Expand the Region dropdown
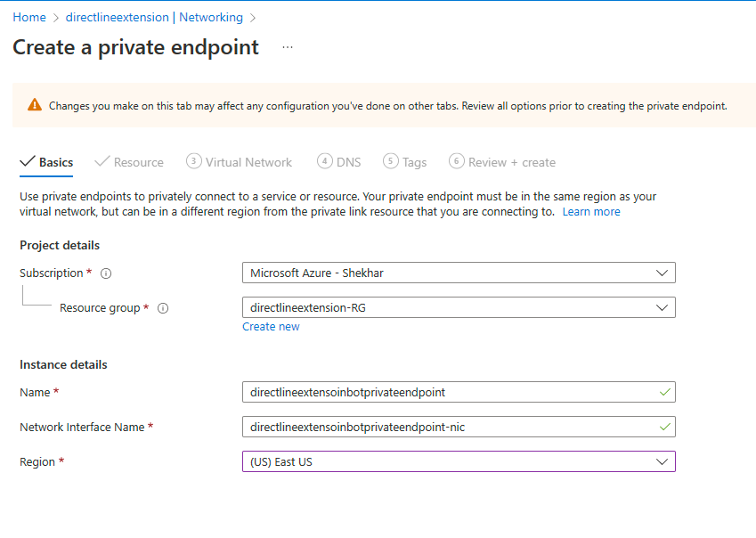This screenshot has width=756, height=538. [x=661, y=461]
